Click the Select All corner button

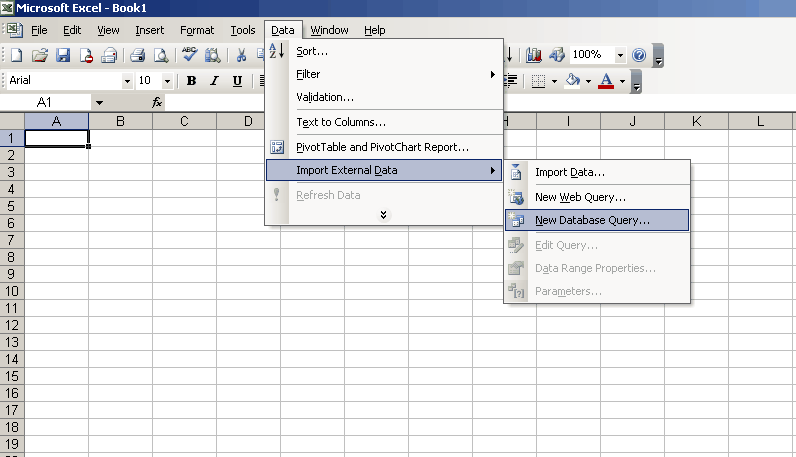12,121
